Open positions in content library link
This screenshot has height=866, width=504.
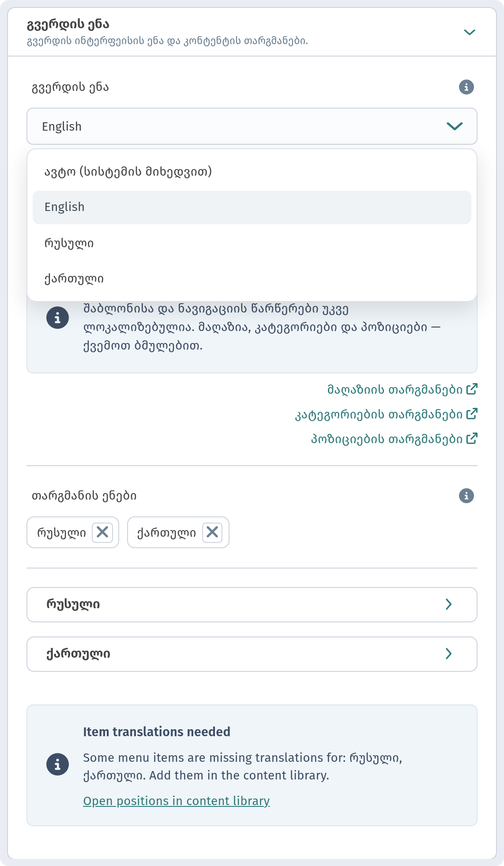[x=177, y=801]
